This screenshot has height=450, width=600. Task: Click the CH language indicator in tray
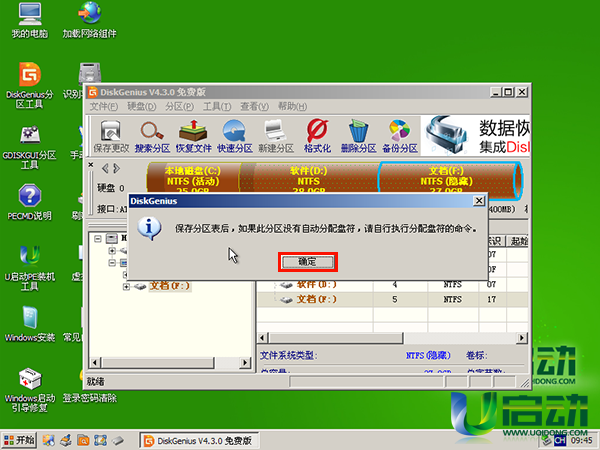(560, 441)
